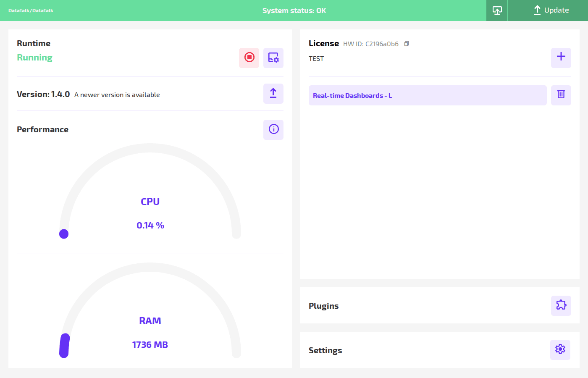The image size is (588, 378).
Task: Click the System status: OK text
Action: coord(294,10)
